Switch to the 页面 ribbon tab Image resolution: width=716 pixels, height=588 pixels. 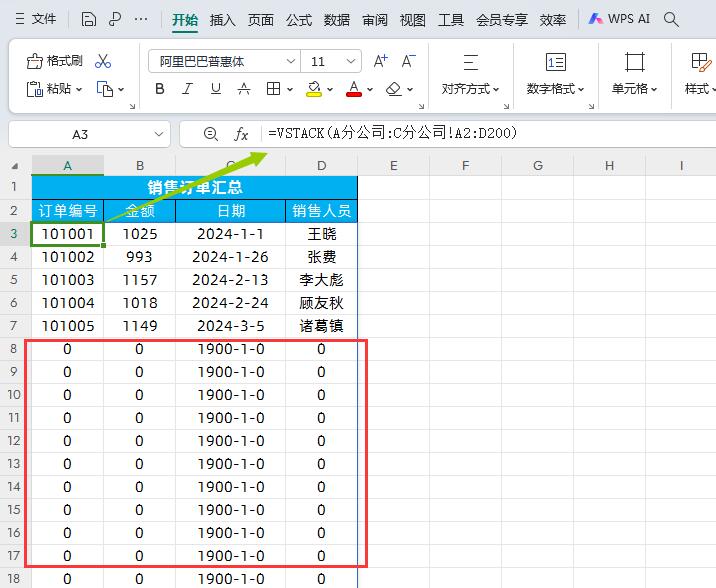pos(261,20)
